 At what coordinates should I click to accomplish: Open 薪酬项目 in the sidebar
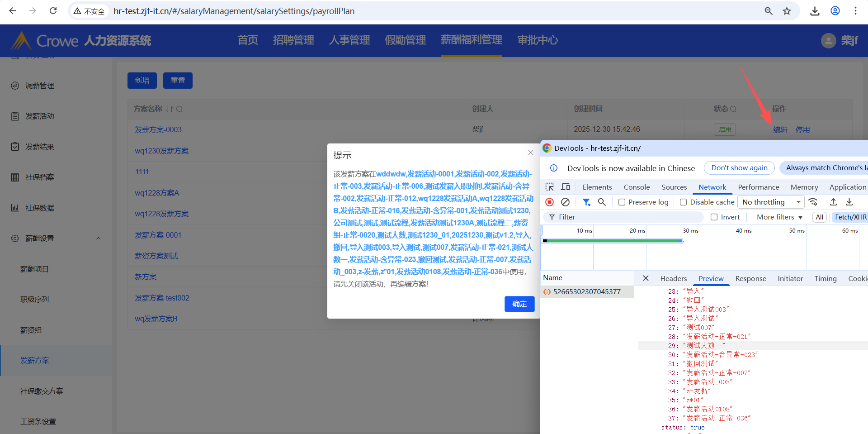click(x=34, y=269)
